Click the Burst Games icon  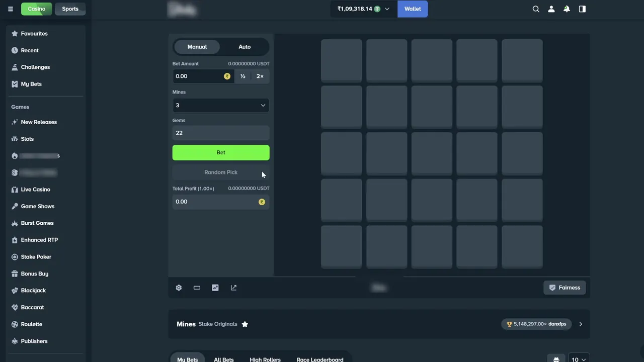coord(15,223)
